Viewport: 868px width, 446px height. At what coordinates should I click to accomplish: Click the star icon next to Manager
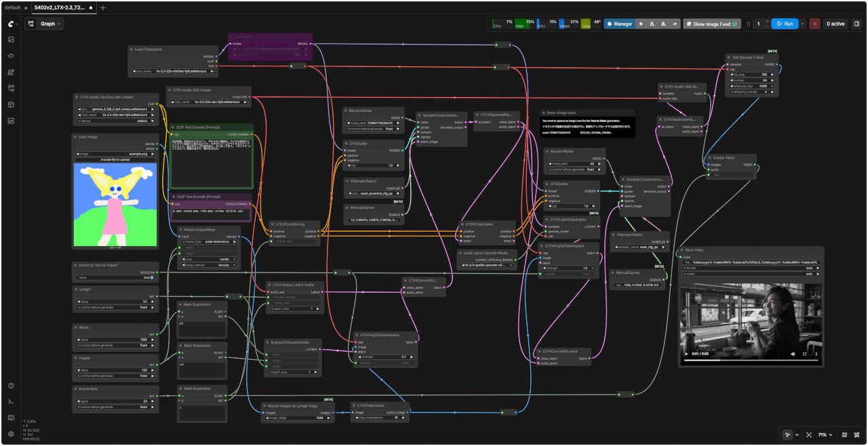[x=641, y=24]
